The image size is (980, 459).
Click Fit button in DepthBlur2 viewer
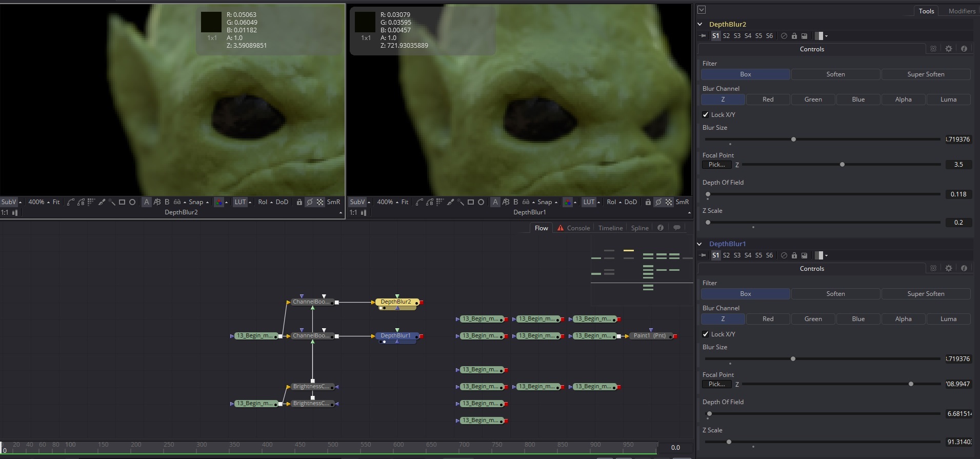tap(56, 202)
